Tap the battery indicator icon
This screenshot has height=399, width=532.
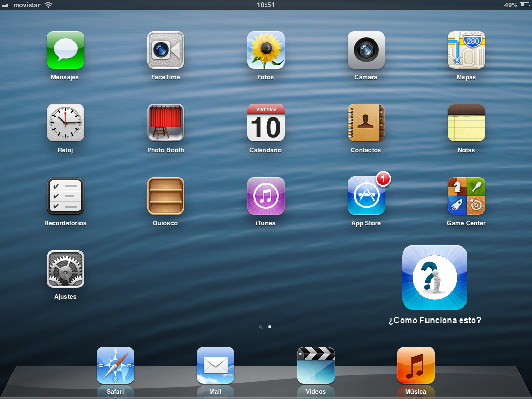tap(525, 5)
